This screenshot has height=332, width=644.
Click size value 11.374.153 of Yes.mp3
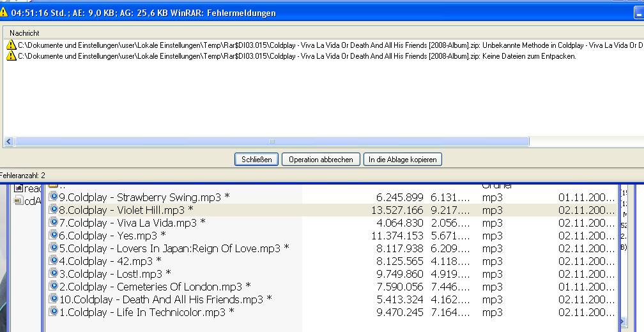pyautogui.click(x=397, y=236)
